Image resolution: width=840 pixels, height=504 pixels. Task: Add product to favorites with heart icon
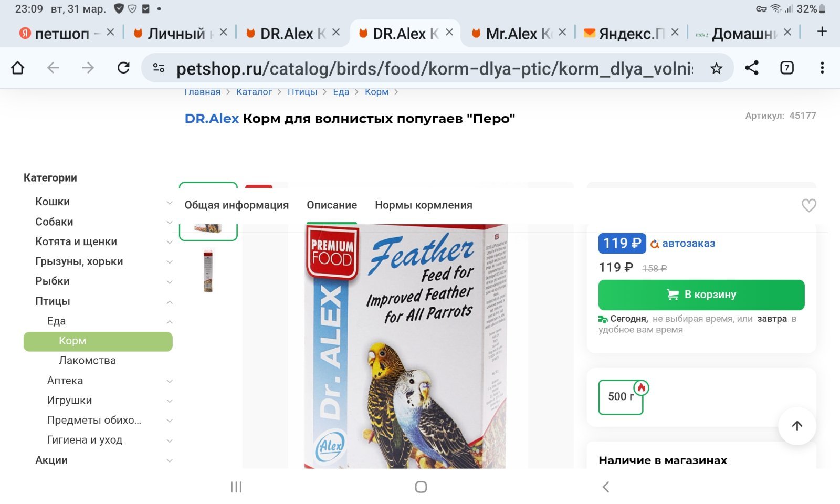click(x=809, y=205)
